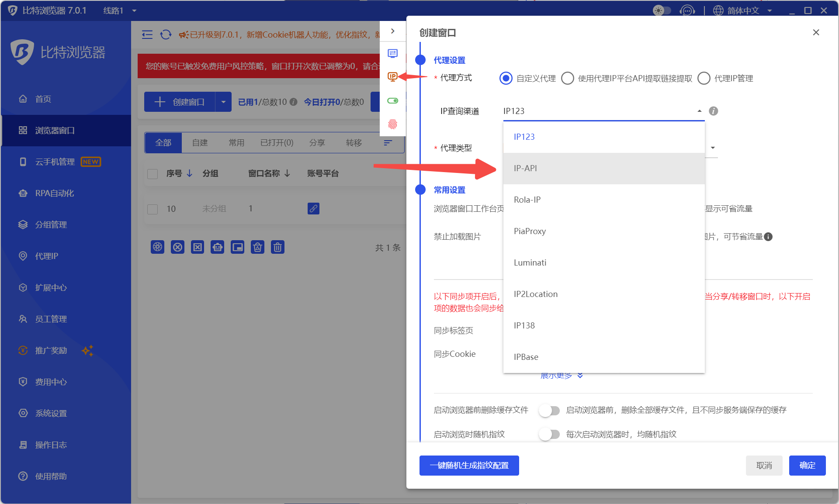
Task: Select the 常用 tab
Action: pyautogui.click(x=236, y=143)
